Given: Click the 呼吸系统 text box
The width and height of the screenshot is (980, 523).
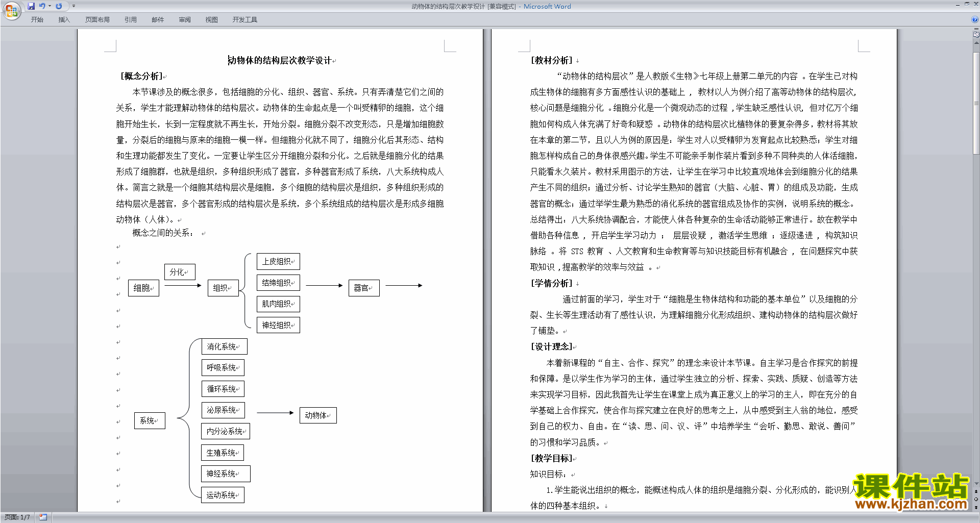Looking at the screenshot, I should (223, 367).
